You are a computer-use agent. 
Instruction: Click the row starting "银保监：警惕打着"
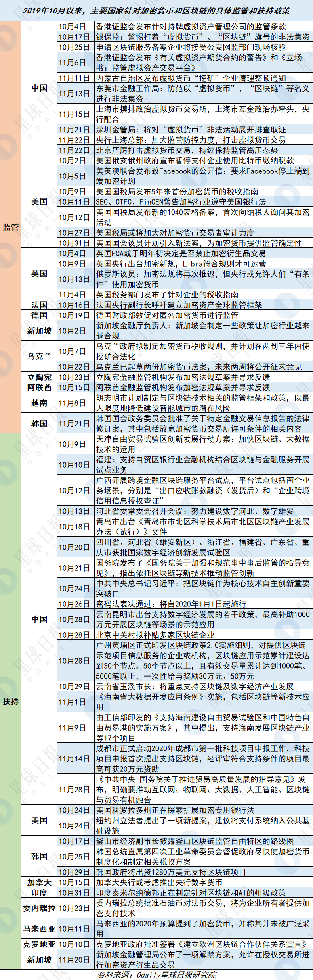[204, 37]
